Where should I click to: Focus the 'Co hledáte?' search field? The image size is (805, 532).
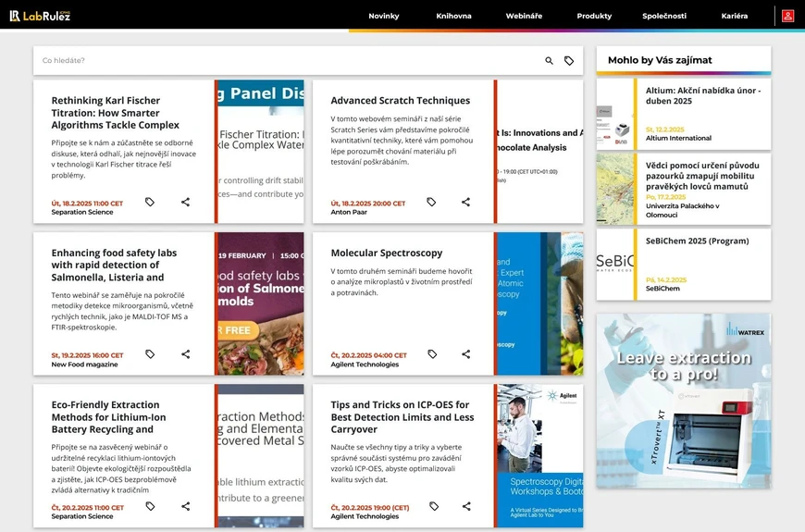288,60
